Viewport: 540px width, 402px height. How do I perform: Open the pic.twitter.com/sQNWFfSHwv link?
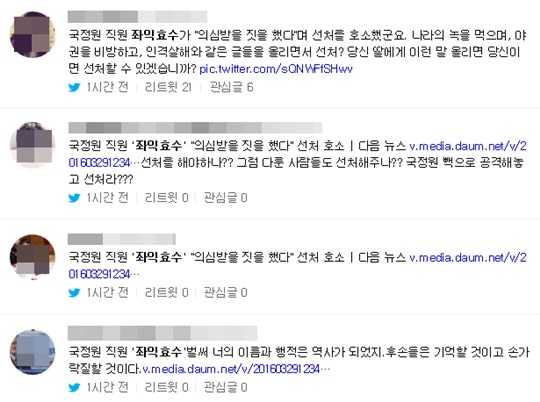pyautogui.click(x=276, y=69)
